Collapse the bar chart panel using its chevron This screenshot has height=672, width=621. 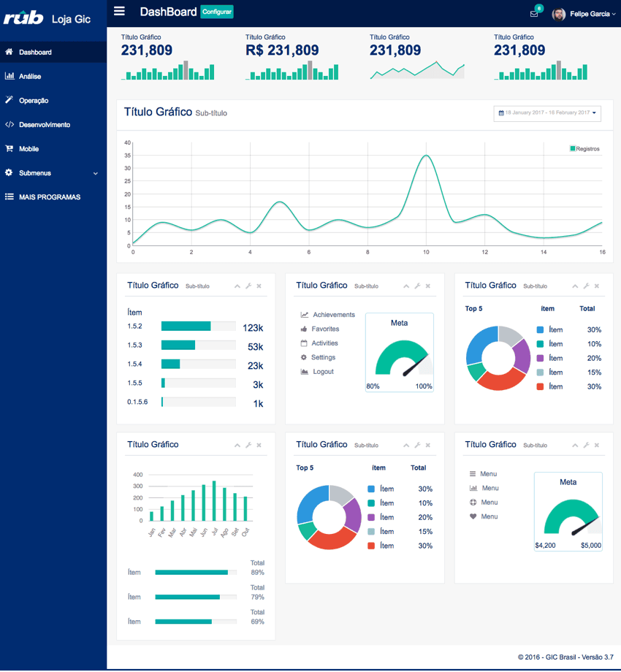coord(237,446)
